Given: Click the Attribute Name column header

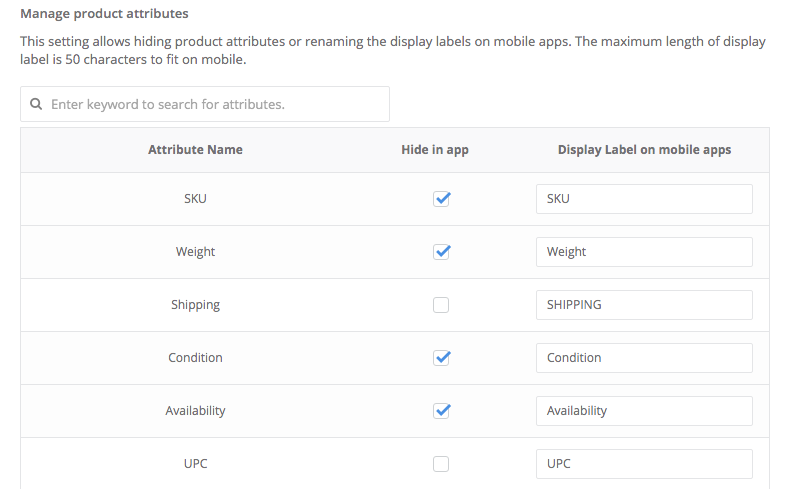Looking at the screenshot, I should click(195, 150).
